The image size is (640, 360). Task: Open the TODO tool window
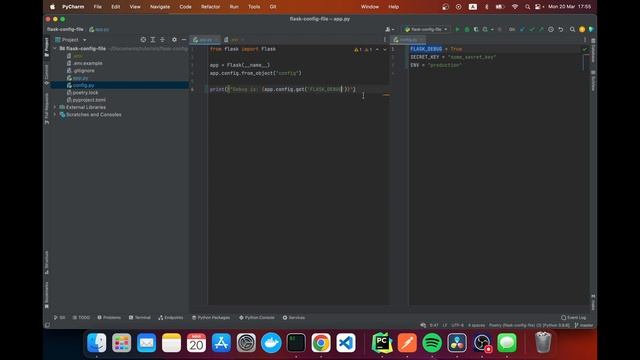pyautogui.click(x=81, y=318)
